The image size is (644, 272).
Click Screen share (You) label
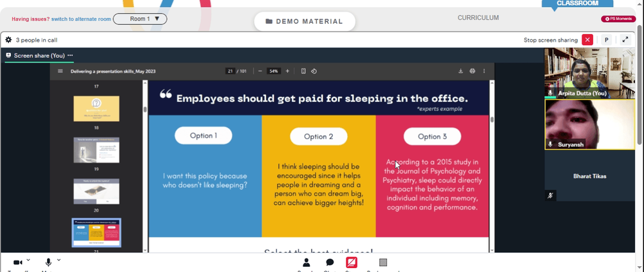tap(39, 55)
